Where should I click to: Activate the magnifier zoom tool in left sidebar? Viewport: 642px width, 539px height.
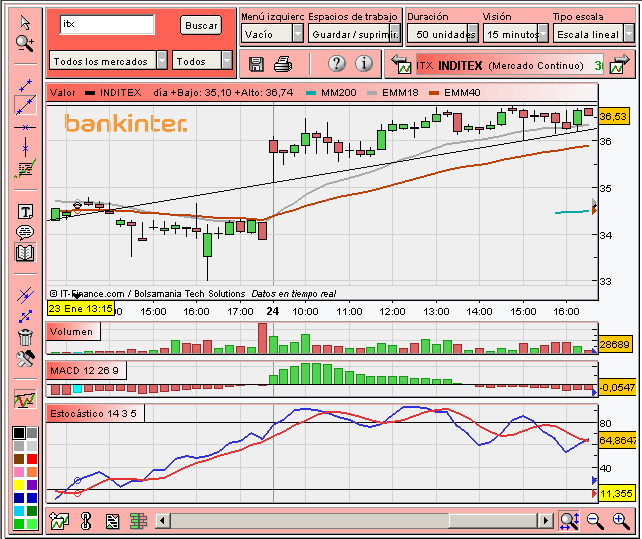coord(25,43)
